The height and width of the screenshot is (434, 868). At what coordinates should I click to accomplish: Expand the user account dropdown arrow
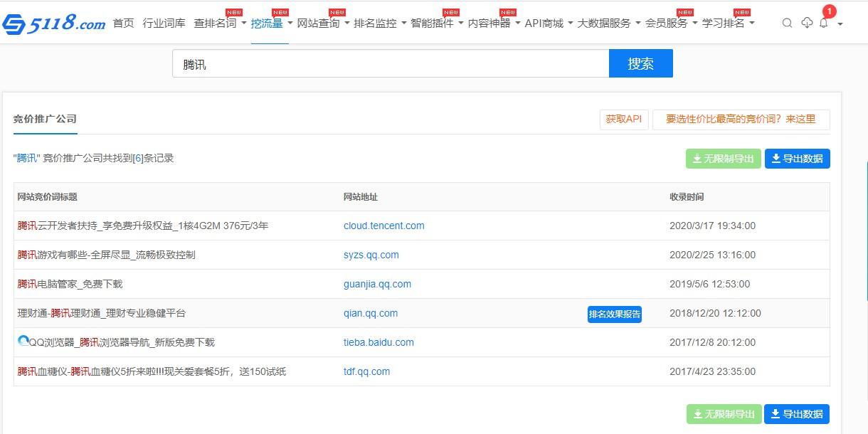pos(840,23)
